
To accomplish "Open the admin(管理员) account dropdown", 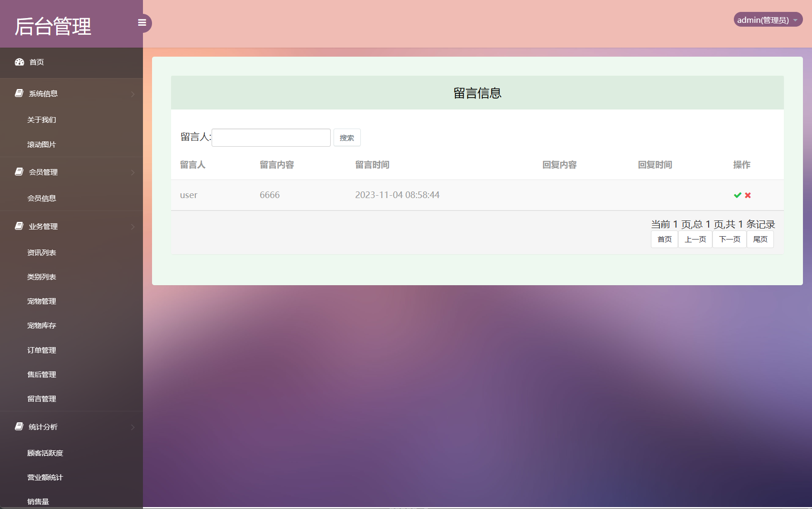I will (767, 20).
